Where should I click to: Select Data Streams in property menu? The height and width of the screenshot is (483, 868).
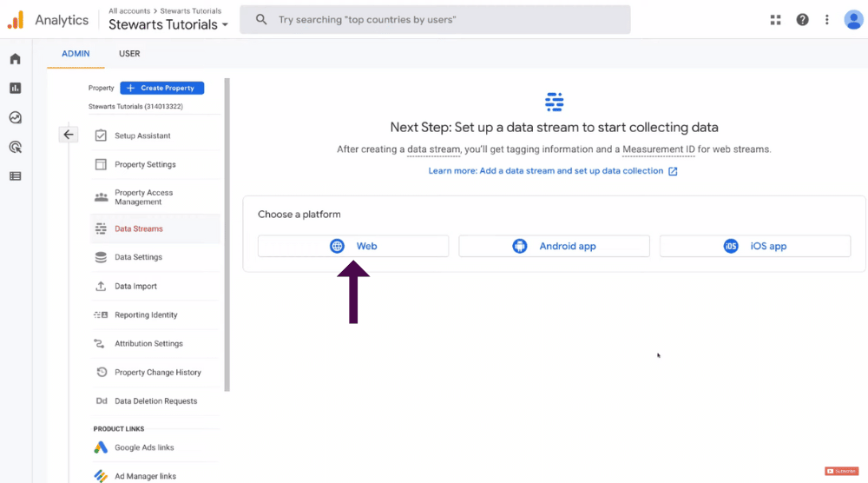[x=155, y=228]
